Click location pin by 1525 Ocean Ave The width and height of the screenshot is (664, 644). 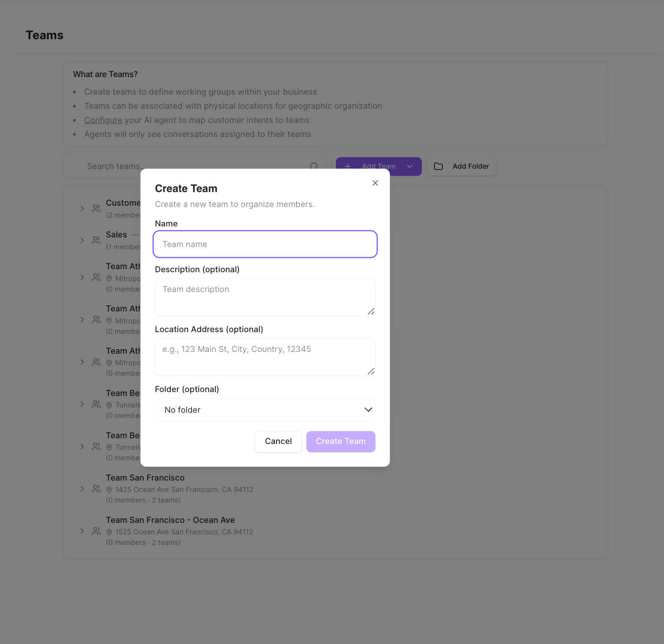coord(109,532)
